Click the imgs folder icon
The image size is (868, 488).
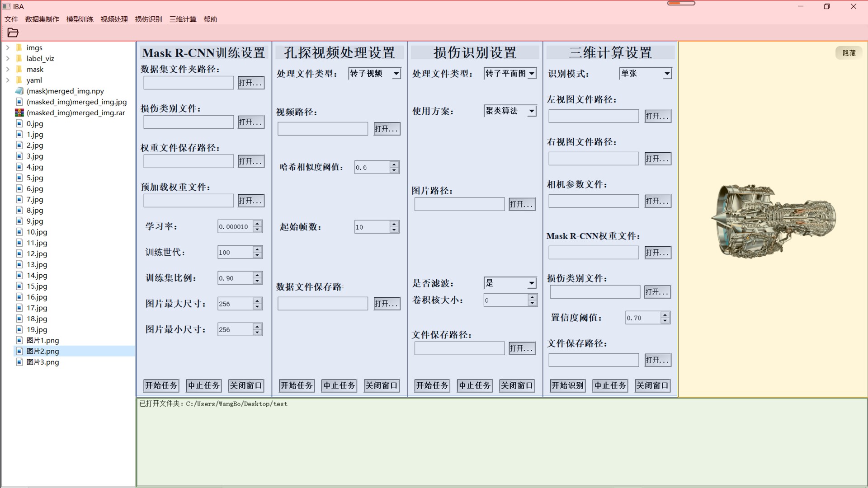point(19,47)
